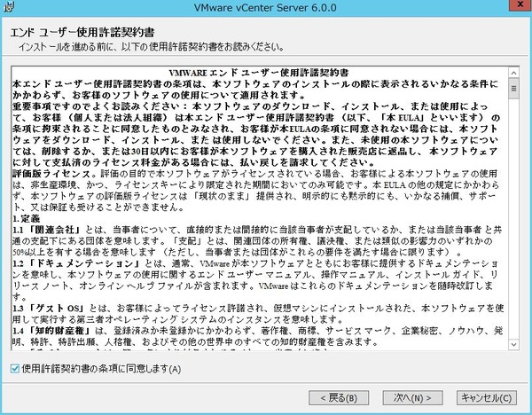
Task: Click the scrollbar thumb in the EULA box
Action: click(513, 89)
